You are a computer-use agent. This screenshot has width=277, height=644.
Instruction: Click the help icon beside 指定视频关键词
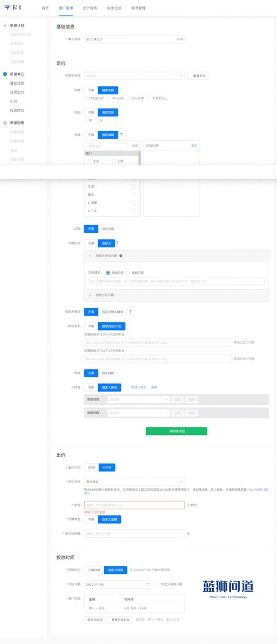click(x=131, y=312)
